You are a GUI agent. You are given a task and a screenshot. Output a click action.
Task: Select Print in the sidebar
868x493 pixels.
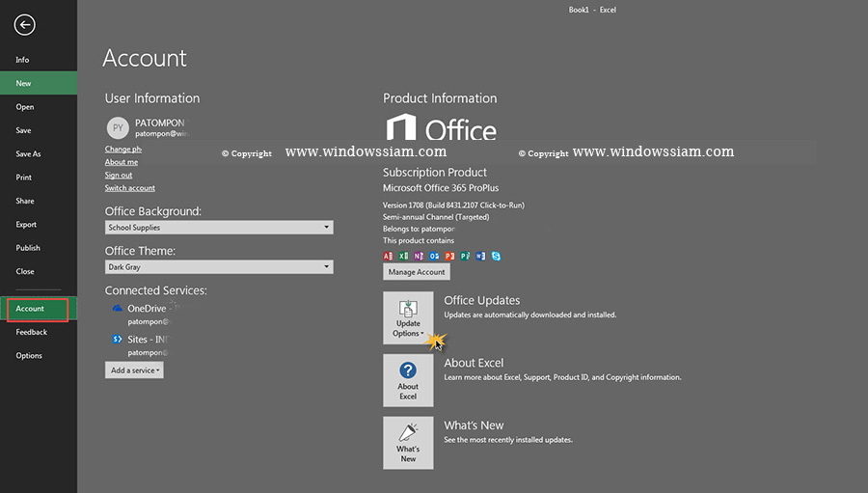[39, 178]
